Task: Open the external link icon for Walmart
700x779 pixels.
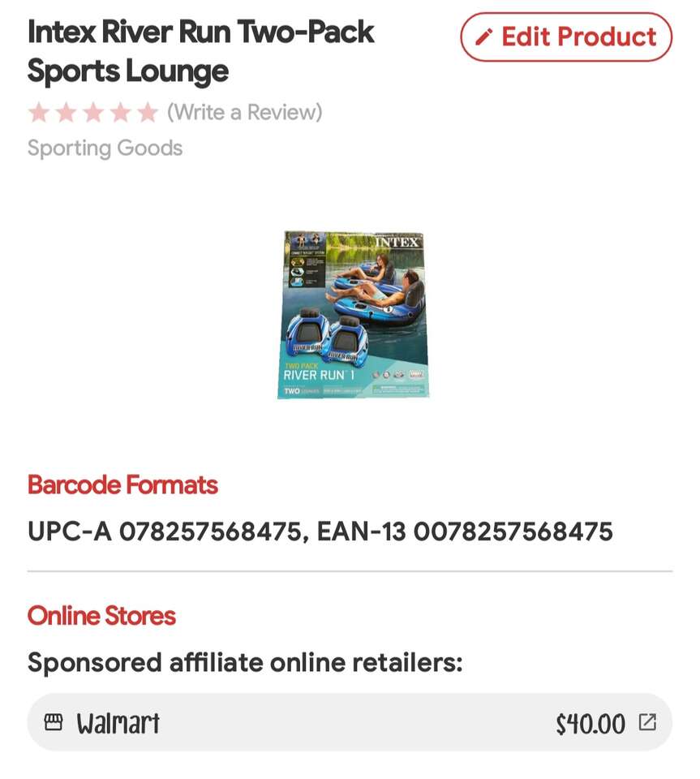Action: pyautogui.click(x=647, y=722)
